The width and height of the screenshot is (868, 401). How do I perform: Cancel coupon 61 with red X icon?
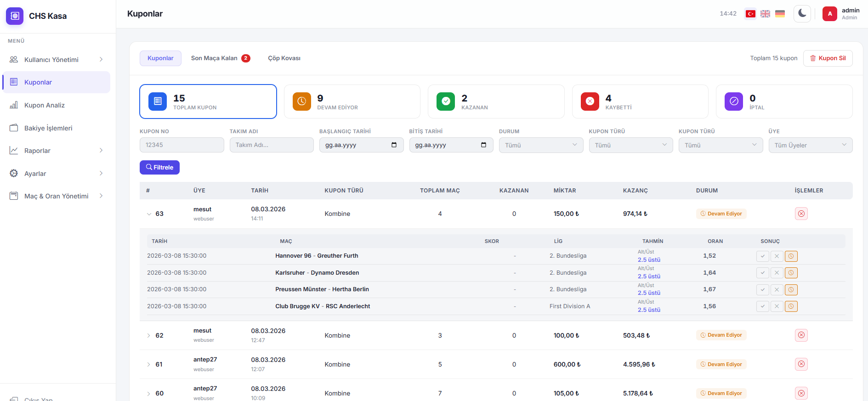[x=801, y=364]
